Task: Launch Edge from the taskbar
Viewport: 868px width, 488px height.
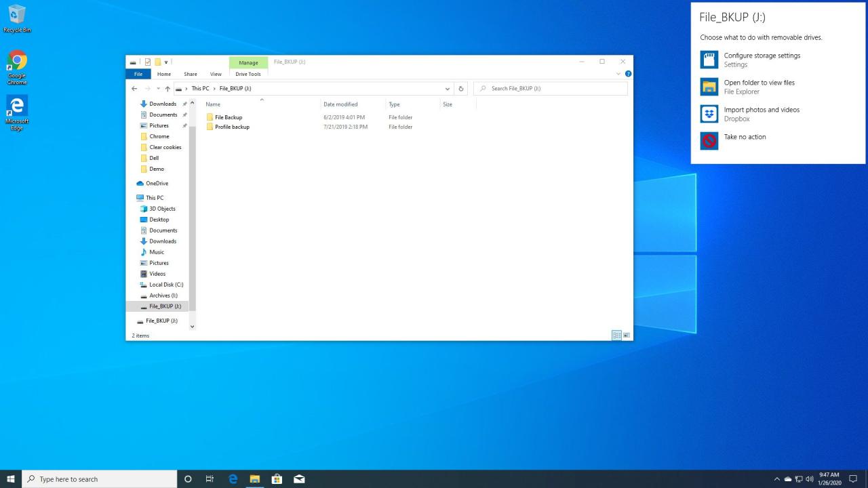Action: pyautogui.click(x=233, y=479)
